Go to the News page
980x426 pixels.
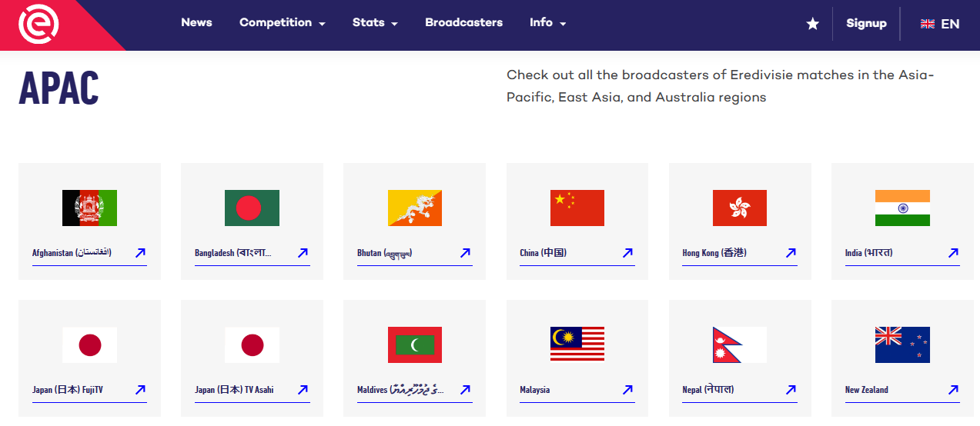pos(196,23)
